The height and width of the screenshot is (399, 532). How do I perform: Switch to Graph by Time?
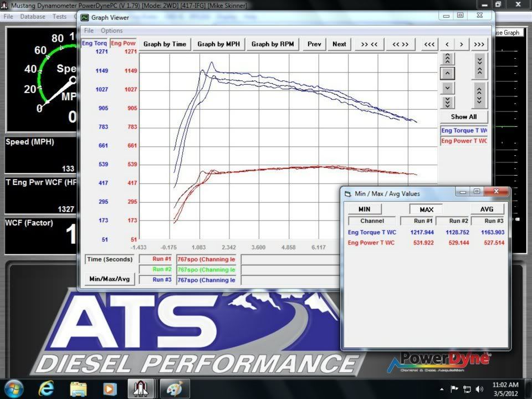[165, 44]
